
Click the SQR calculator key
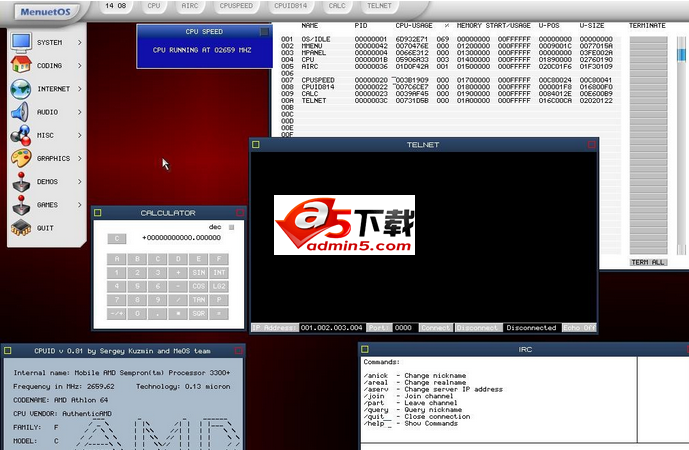pyautogui.click(x=199, y=314)
